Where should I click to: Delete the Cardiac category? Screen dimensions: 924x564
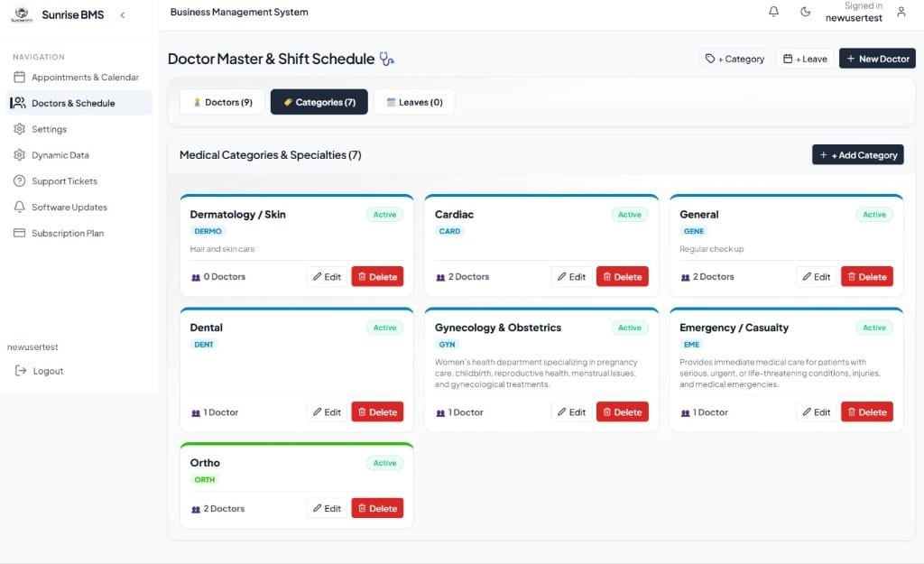(x=623, y=277)
